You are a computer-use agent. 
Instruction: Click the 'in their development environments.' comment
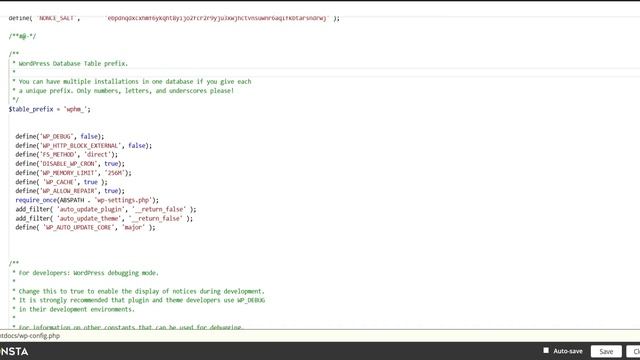click(x=73, y=309)
